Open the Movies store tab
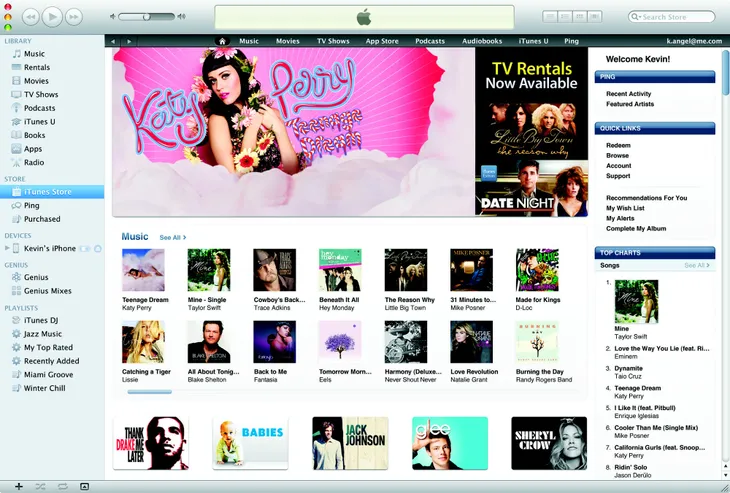Screen dimensions: 730x493 coord(288,41)
